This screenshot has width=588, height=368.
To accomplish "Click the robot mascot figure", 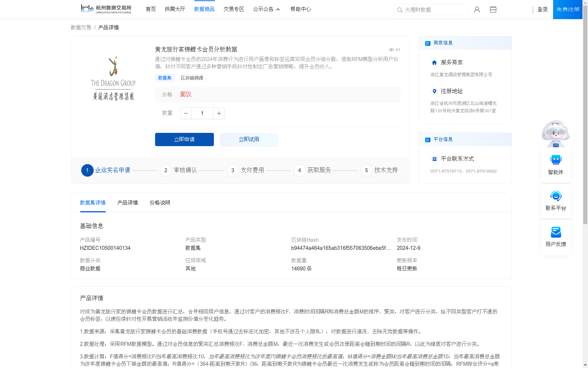I will pyautogui.click(x=556, y=133).
